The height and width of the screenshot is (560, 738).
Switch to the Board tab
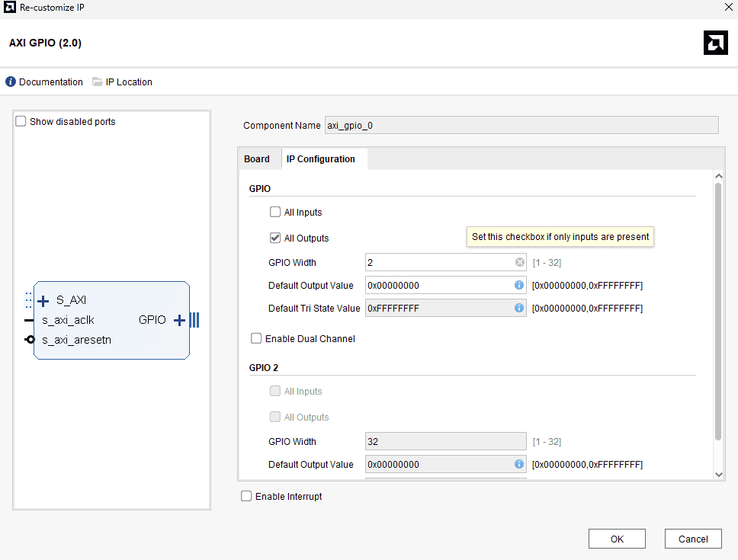257,159
